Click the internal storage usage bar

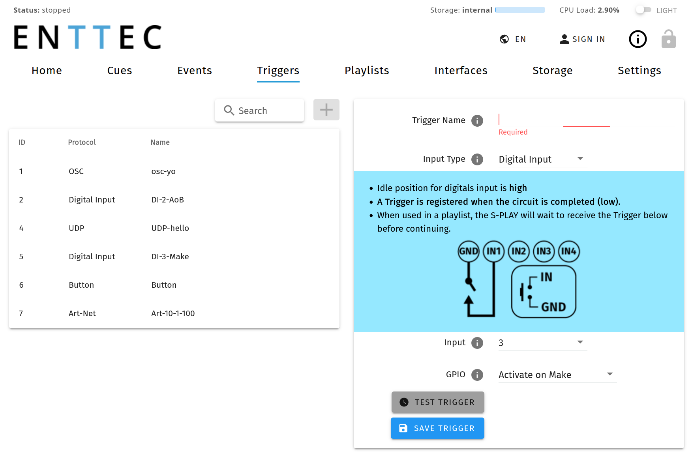pyautogui.click(x=520, y=10)
